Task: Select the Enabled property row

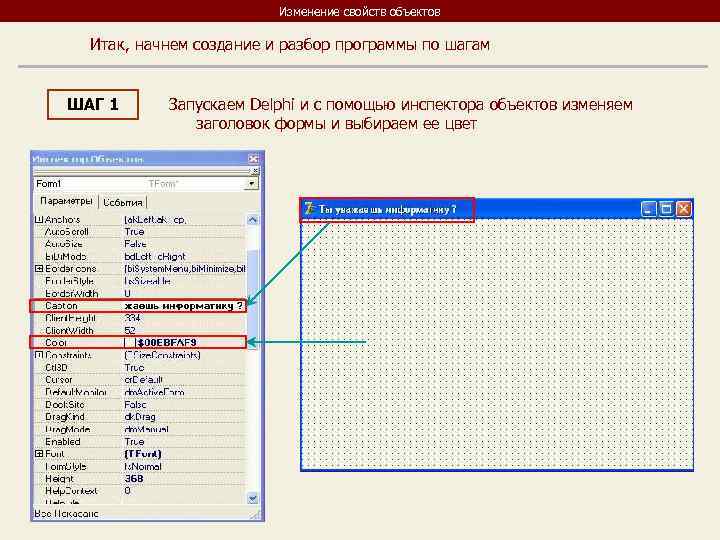Action: coord(140,442)
